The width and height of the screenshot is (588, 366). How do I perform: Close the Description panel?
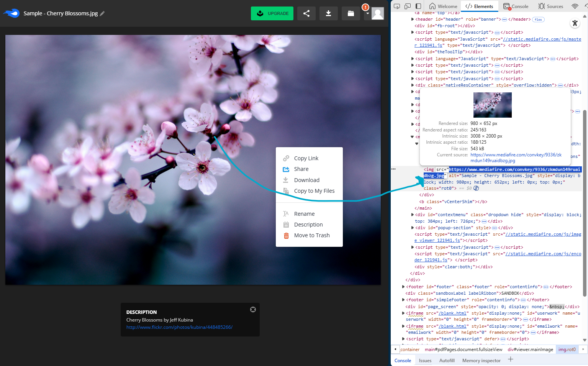point(253,310)
